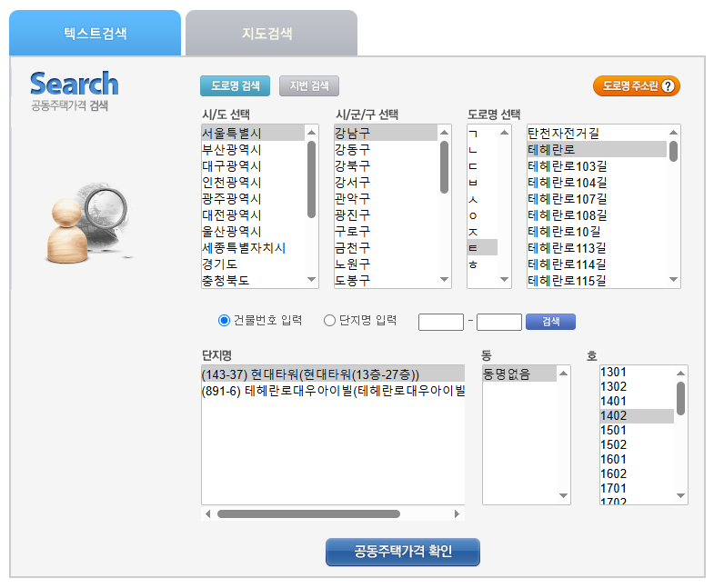Select 서울특별시 in the city list

click(253, 133)
